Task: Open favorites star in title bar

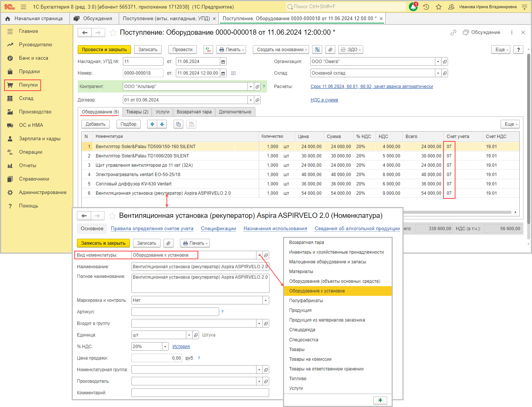Action: 439,7
